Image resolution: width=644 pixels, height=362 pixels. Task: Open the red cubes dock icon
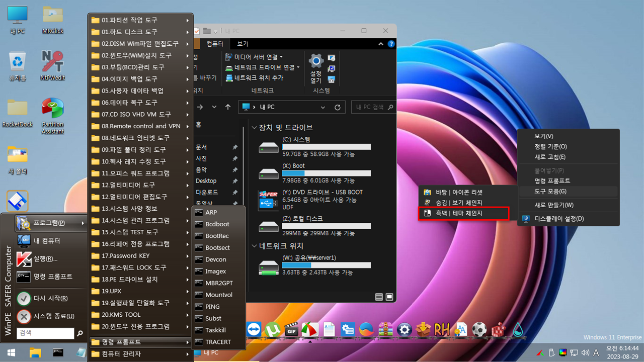coord(498,329)
